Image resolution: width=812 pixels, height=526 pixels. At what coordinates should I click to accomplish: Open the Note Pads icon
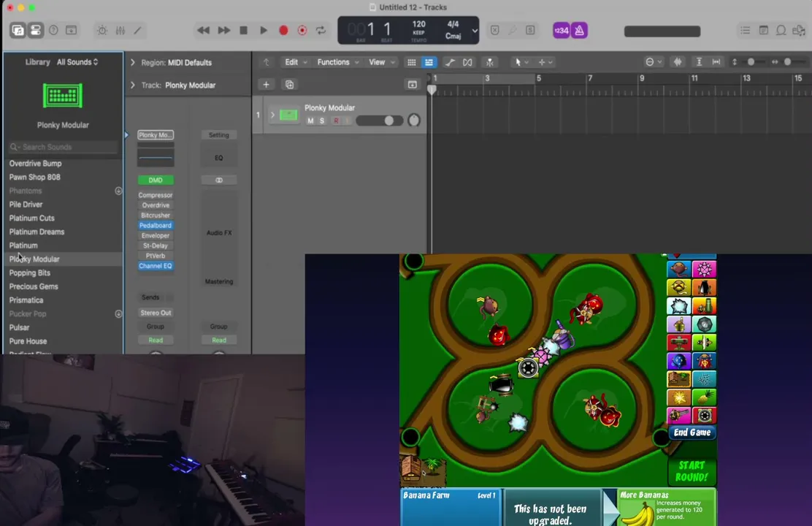tap(763, 31)
